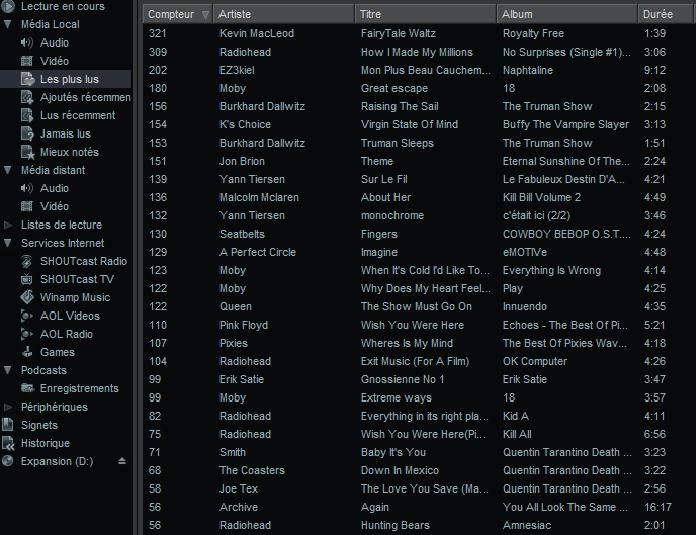This screenshot has width=696, height=535.
Task: Sort the list by Durée column
Action: (667, 14)
